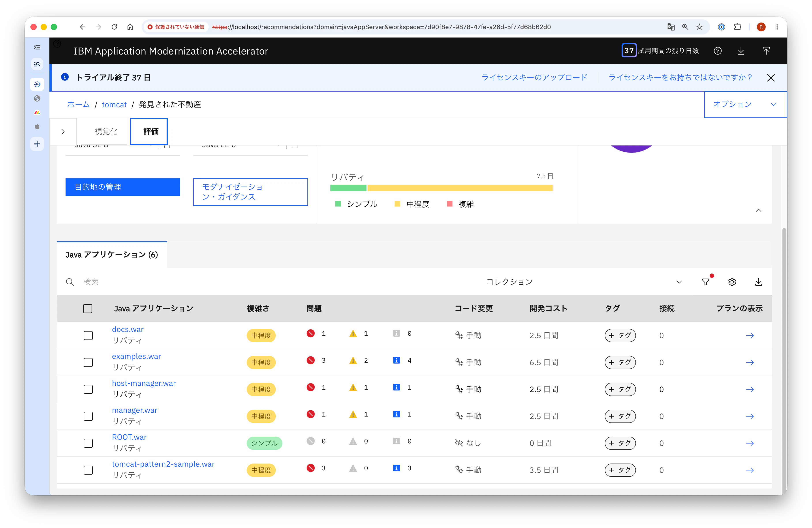The image size is (812, 528).
Task: Click ライセンスキーのアップロード link
Action: [534, 77]
